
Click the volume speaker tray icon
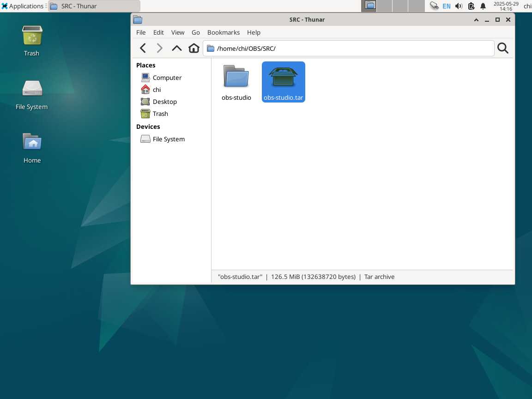click(459, 6)
